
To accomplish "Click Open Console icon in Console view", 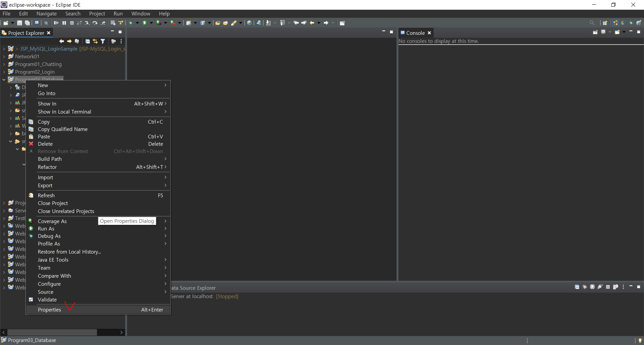I will pos(617,32).
